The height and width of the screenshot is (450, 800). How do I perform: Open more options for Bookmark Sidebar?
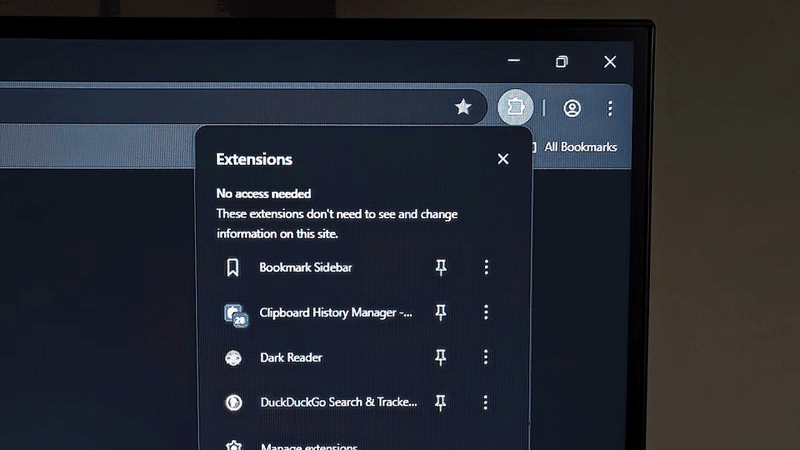pos(486,267)
